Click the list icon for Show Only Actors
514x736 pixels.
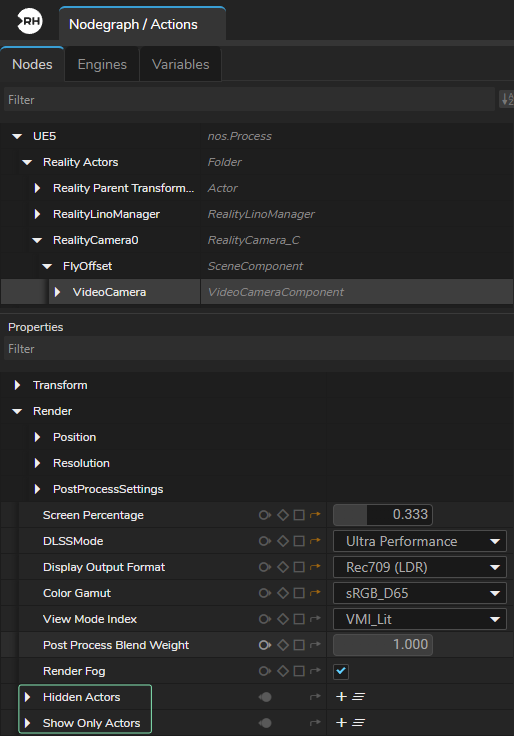[359, 723]
